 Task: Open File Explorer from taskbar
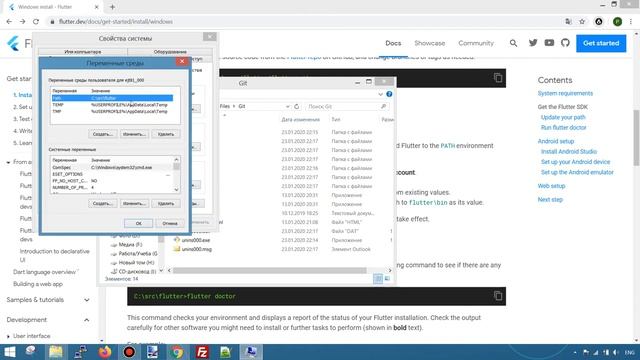click(56, 352)
